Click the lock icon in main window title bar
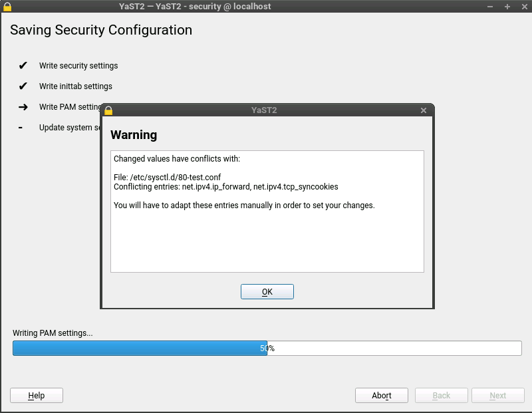532x413 pixels. (7, 6)
